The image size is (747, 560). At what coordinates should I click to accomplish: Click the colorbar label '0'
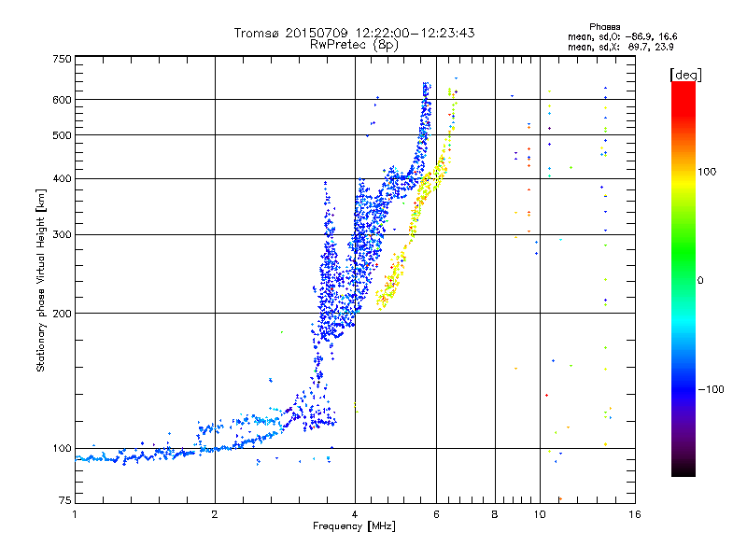coord(700,281)
